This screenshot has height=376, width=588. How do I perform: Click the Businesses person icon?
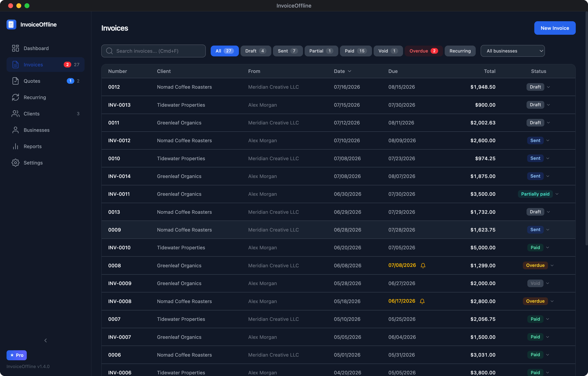coord(15,130)
